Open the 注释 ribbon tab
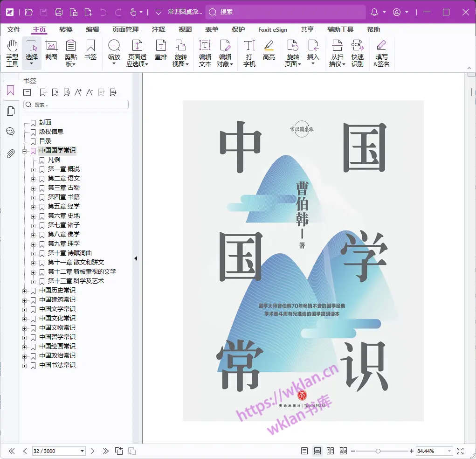Image resolution: width=476 pixels, height=459 pixels. [159, 29]
